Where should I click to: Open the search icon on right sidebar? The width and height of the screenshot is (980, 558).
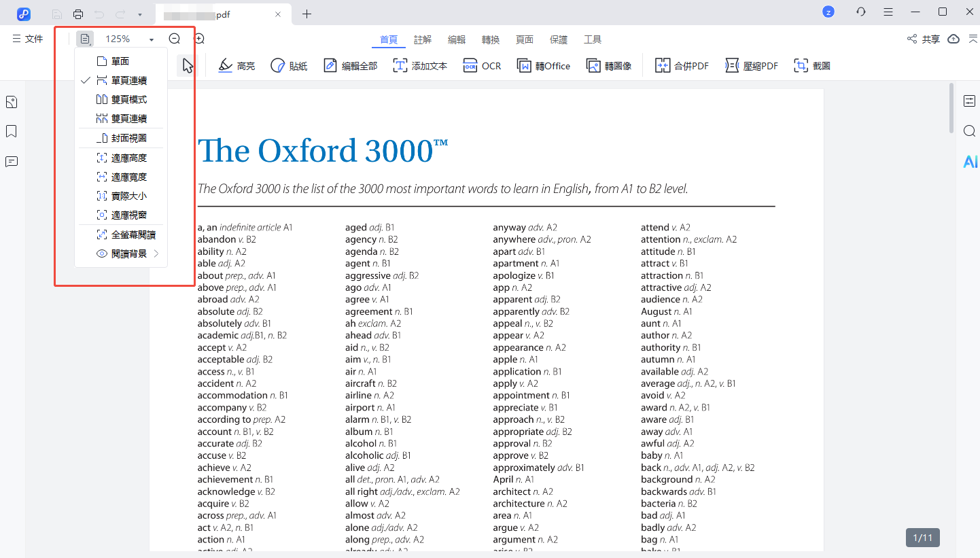pos(970,131)
